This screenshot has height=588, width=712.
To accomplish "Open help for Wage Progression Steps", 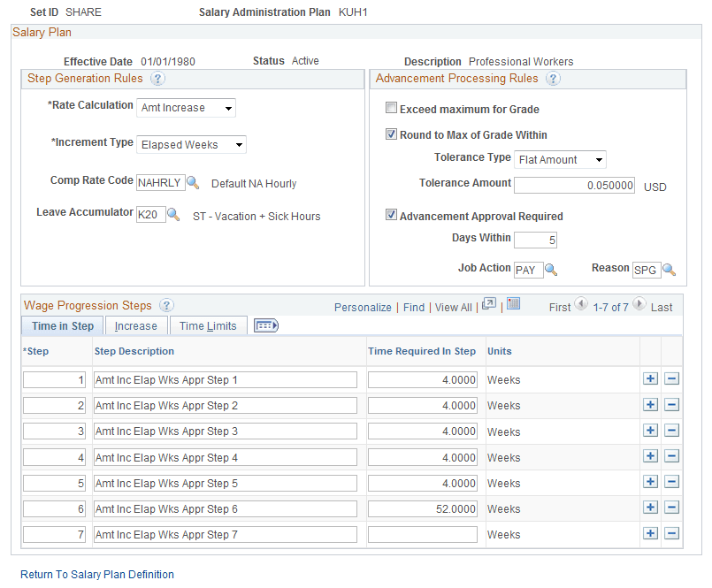I will [166, 305].
